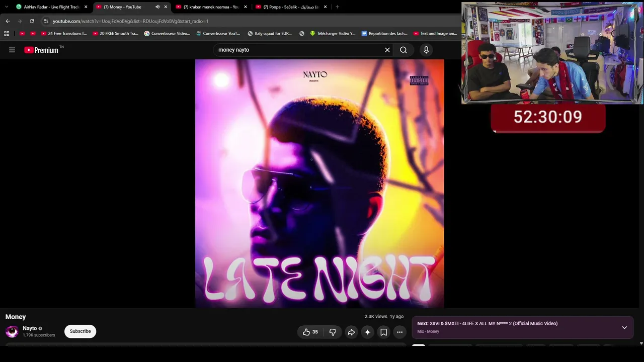This screenshot has width=644, height=362.
Task: Open Text and Image ani... bookmark
Action: (x=435, y=34)
